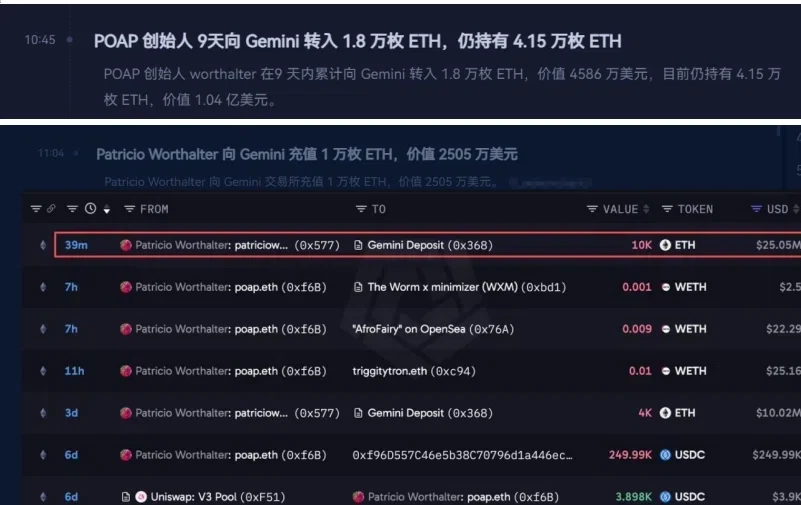801x505 pixels.
Task: Click the Uniswap logo icon
Action: pyautogui.click(x=141, y=497)
